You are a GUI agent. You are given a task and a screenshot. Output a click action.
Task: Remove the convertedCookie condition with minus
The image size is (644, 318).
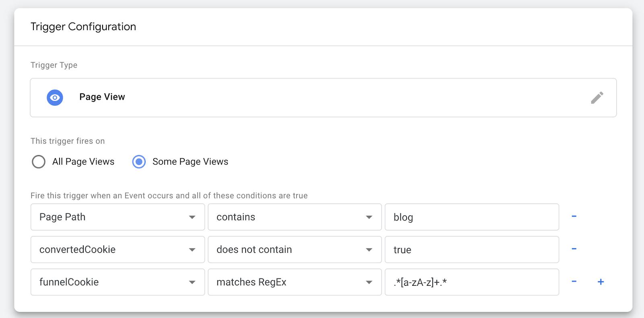574,249
